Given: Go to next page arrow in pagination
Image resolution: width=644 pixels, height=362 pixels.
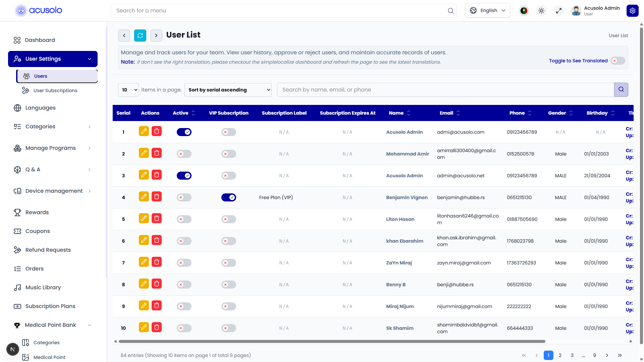Looking at the screenshot, I should (607, 355).
